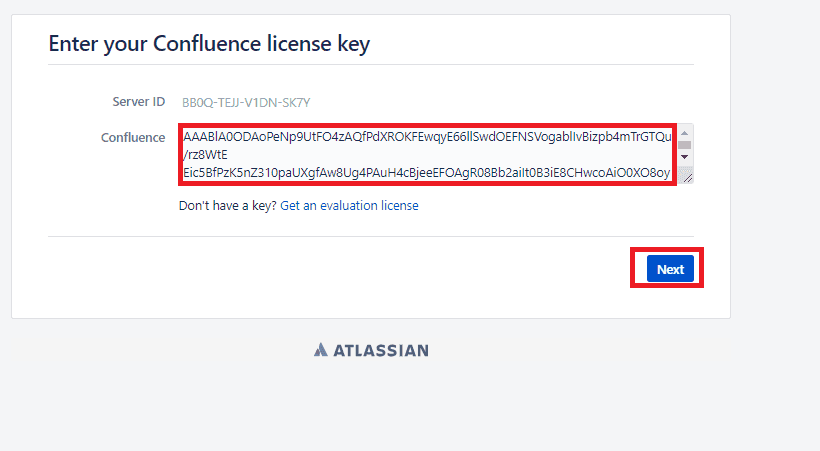This screenshot has height=451, width=820.
Task: Click the empty space after "/rz8WtE"
Action: (450, 155)
